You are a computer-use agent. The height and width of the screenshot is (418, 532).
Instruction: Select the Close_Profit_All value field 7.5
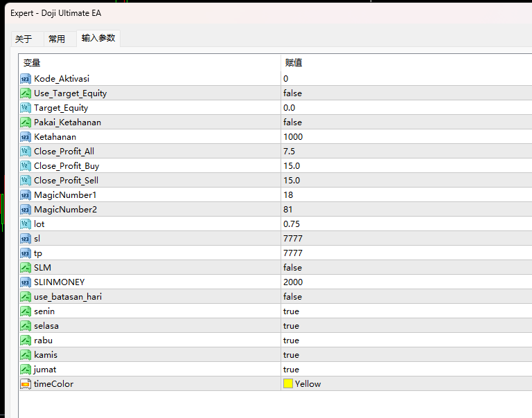pos(407,152)
